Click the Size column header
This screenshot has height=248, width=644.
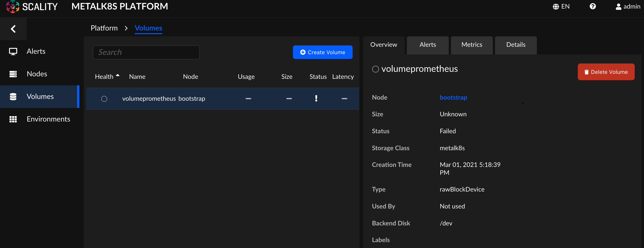287,77
